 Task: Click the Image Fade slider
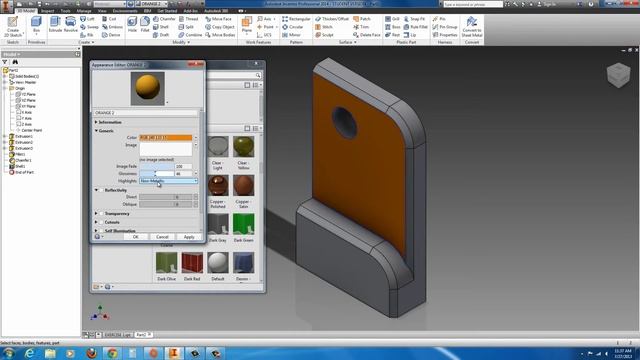tap(156, 166)
